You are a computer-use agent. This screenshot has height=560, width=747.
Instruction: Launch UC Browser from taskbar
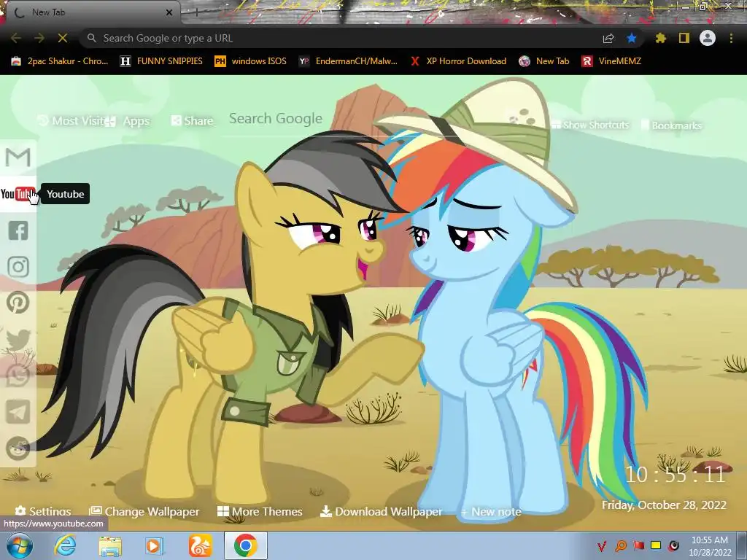pyautogui.click(x=200, y=545)
